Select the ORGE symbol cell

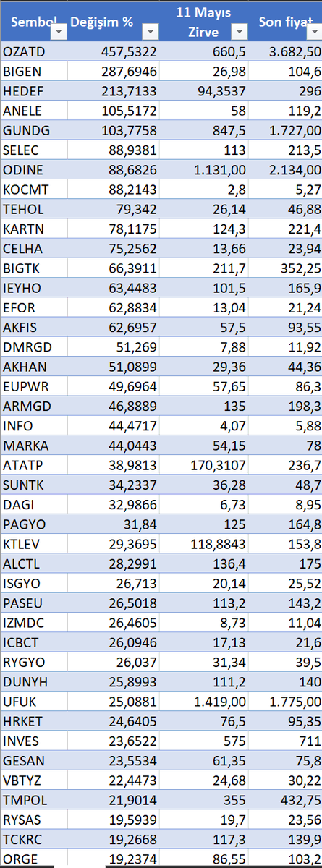coord(34,860)
